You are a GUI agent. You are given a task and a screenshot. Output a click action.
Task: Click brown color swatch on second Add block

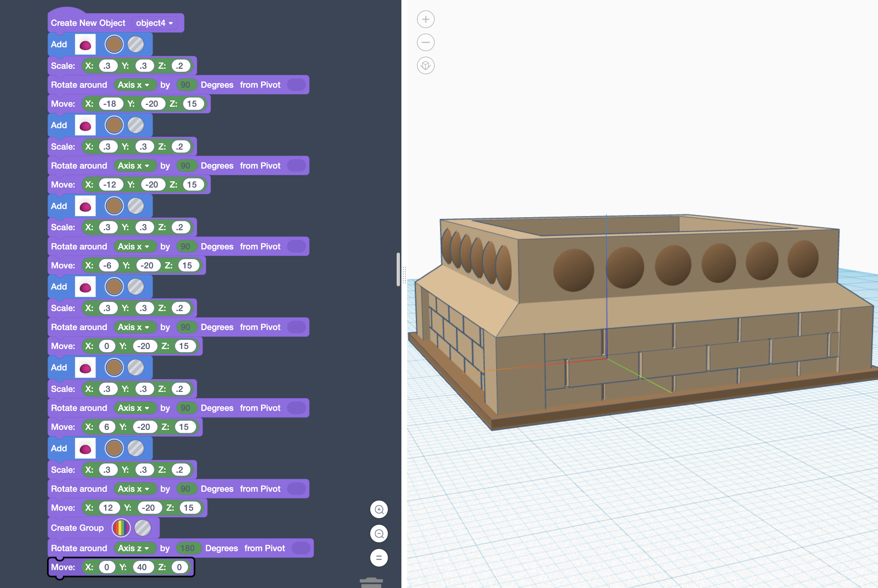click(114, 125)
